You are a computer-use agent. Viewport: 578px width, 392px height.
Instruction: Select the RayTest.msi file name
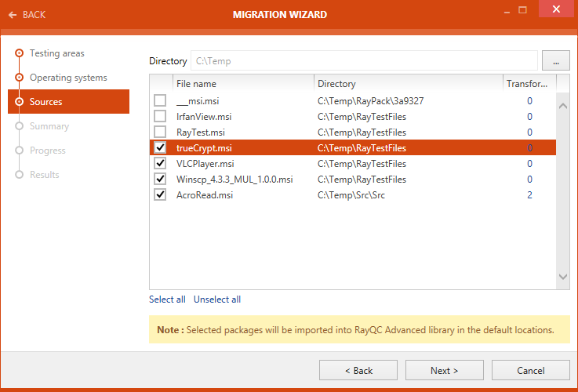[201, 132]
